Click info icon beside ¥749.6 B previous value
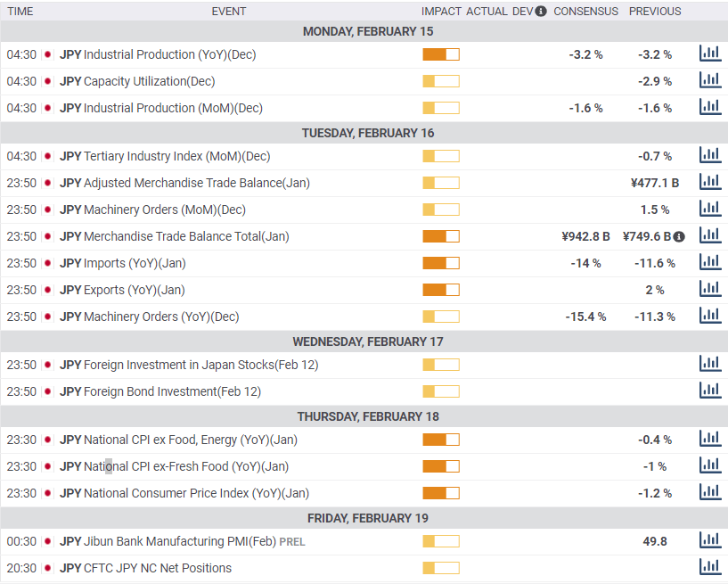The height and width of the screenshot is (584, 728). click(x=679, y=237)
